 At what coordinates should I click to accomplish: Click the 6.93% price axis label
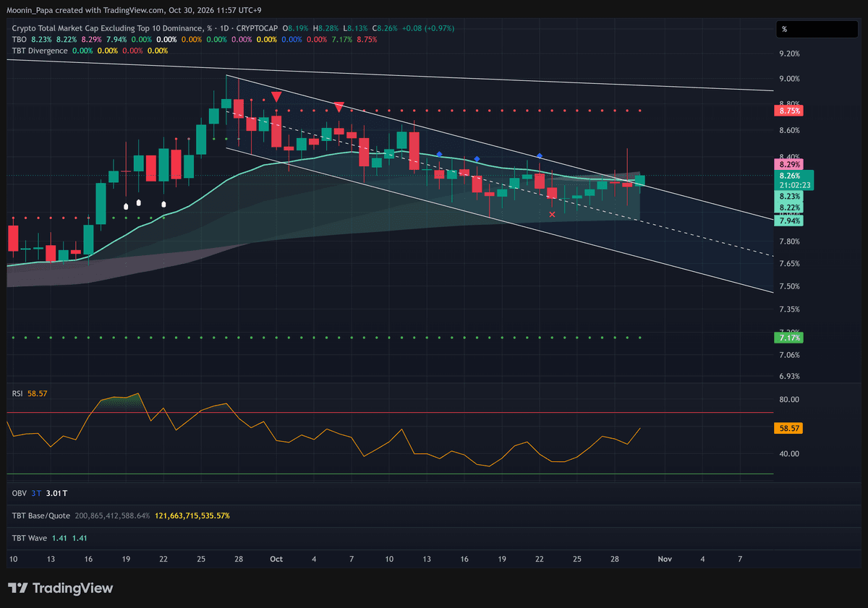789,376
